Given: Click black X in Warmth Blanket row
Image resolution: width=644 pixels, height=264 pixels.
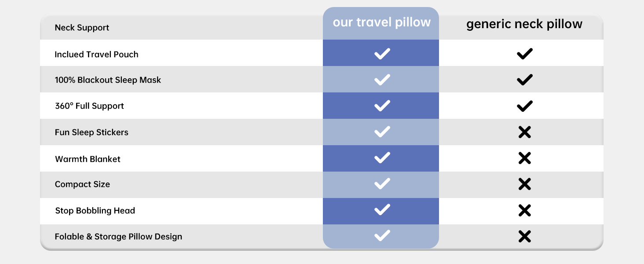Looking at the screenshot, I should click(524, 158).
